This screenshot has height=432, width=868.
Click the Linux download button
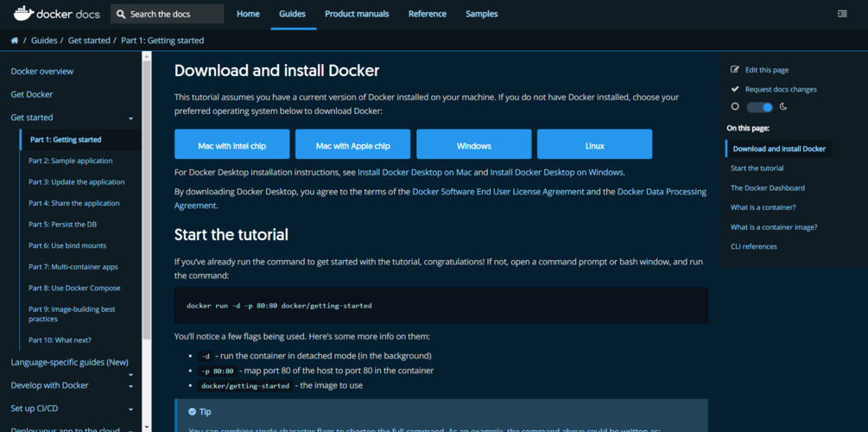tap(594, 144)
